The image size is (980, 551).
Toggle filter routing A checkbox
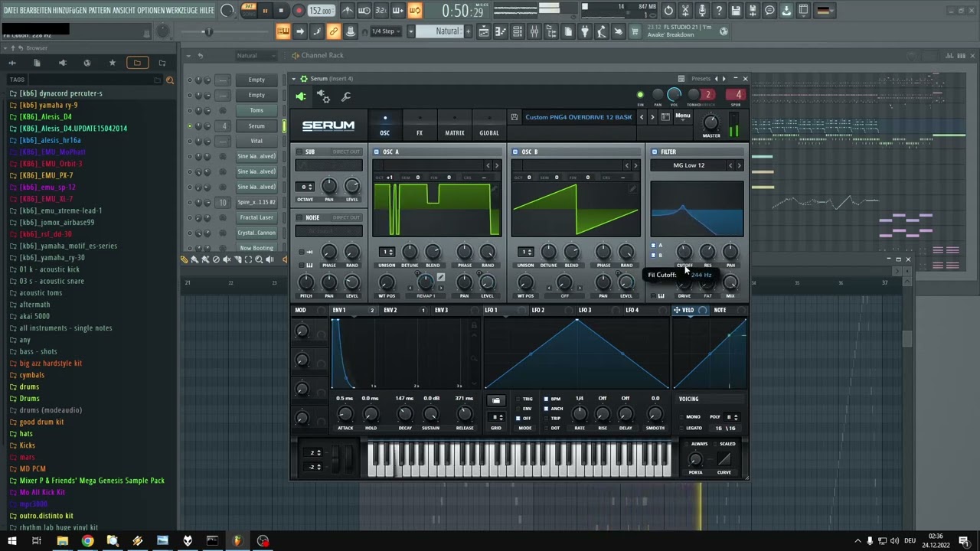click(x=653, y=246)
